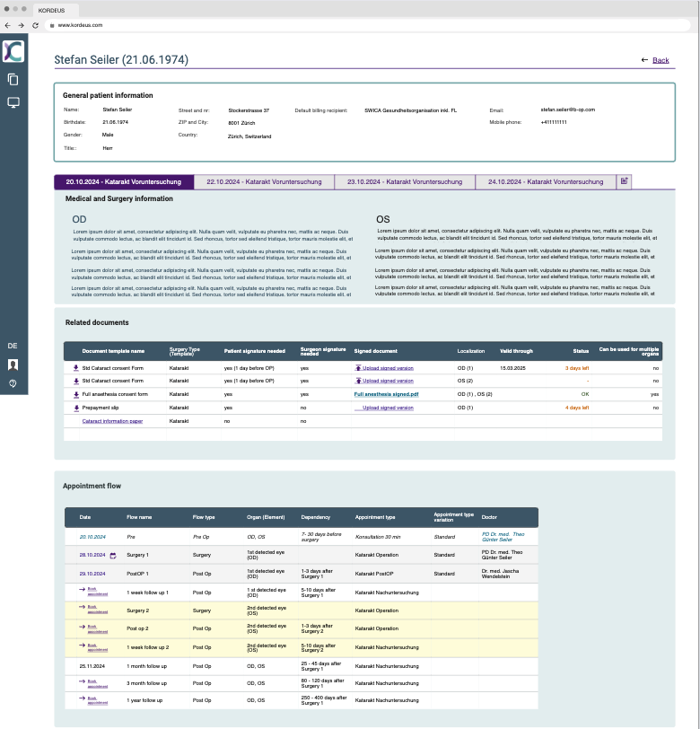Click the Kordeus logo in the sidebar
This screenshot has width=700, height=729.
pyautogui.click(x=13, y=52)
